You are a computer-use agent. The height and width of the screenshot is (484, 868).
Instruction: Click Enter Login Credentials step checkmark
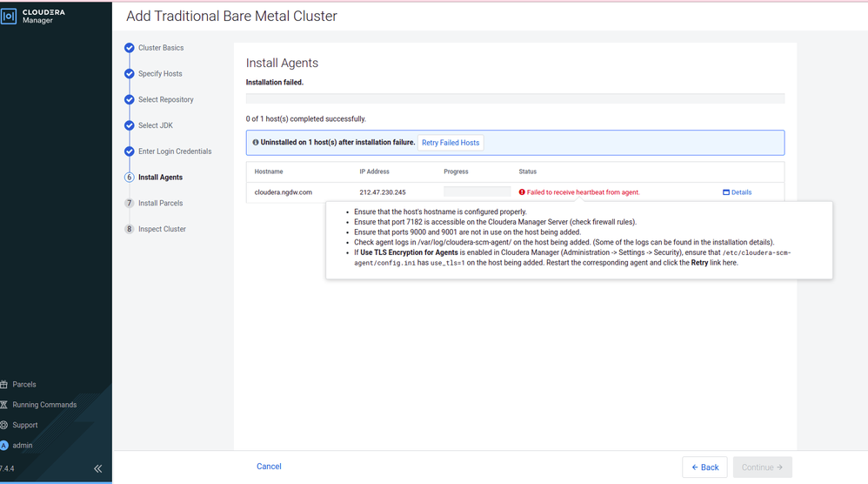point(129,151)
